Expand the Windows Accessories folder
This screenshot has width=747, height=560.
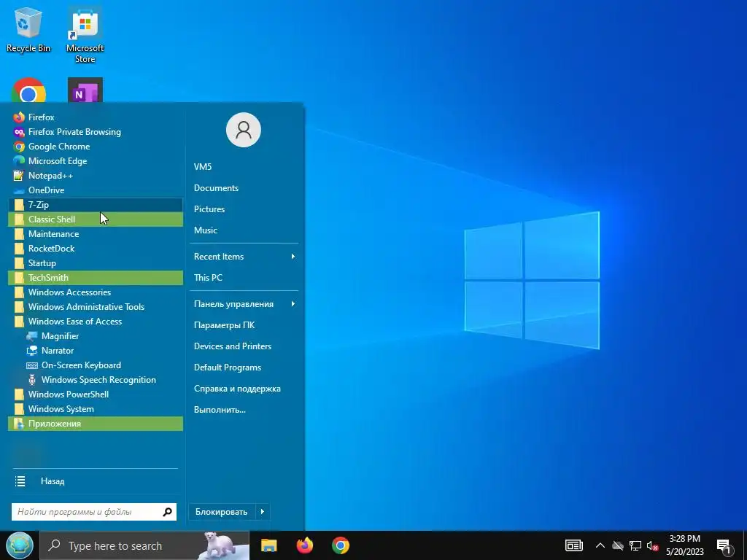point(96,292)
